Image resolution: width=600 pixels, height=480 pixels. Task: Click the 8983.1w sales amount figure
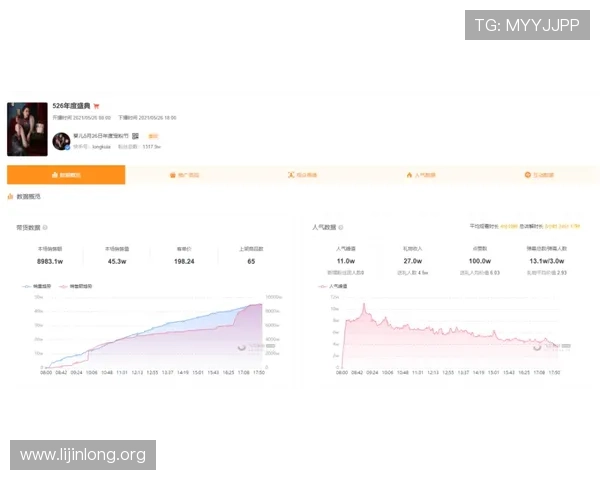click(x=50, y=261)
